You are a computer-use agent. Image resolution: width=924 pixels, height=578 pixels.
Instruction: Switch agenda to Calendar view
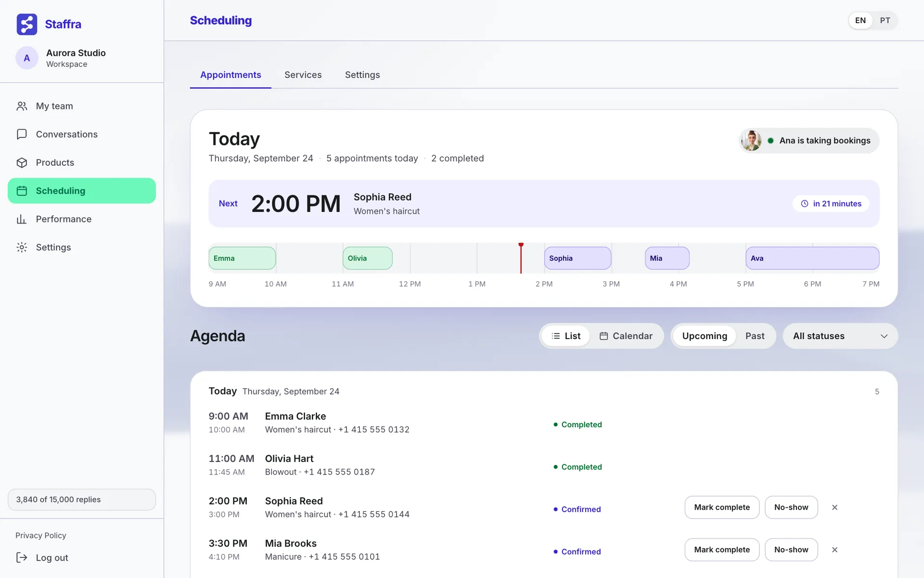626,336
